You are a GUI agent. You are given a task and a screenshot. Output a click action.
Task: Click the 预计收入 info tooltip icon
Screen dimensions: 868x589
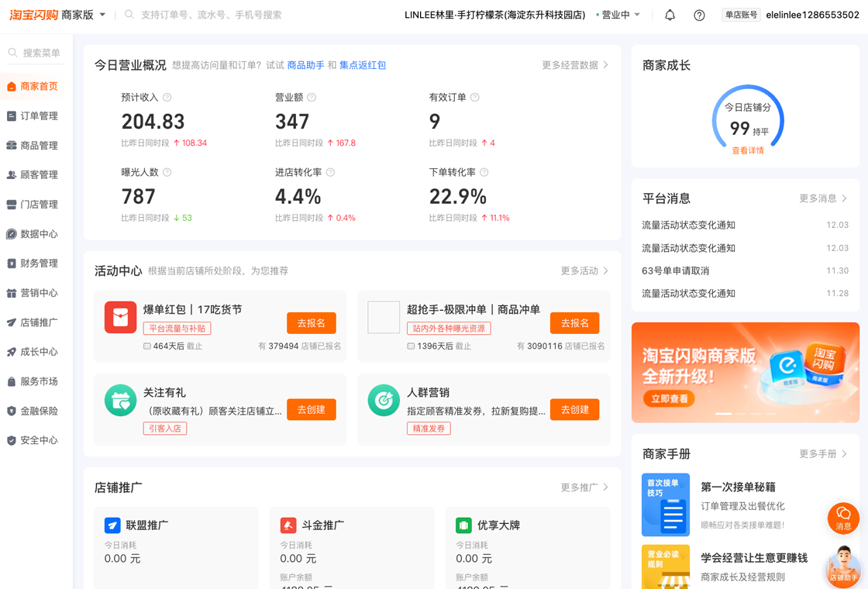click(167, 98)
